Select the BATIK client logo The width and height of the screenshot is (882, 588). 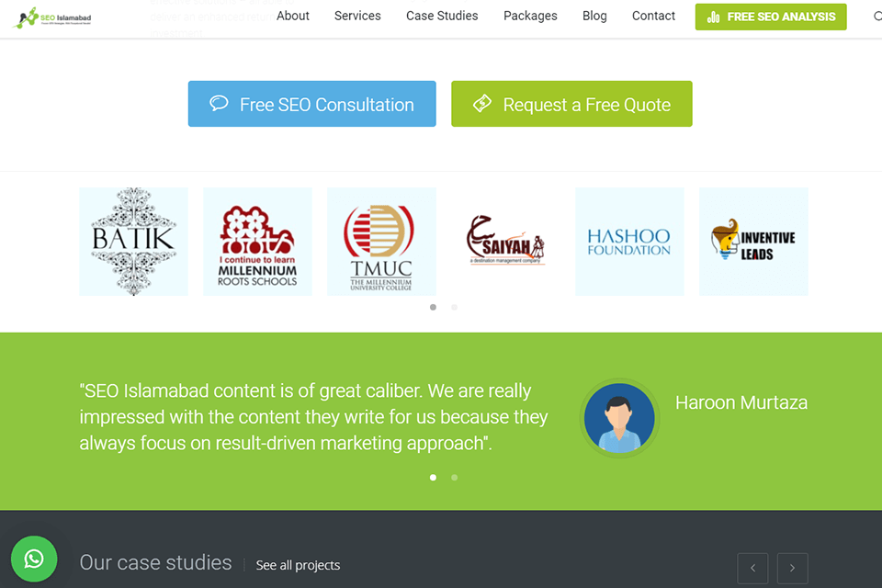coord(134,242)
